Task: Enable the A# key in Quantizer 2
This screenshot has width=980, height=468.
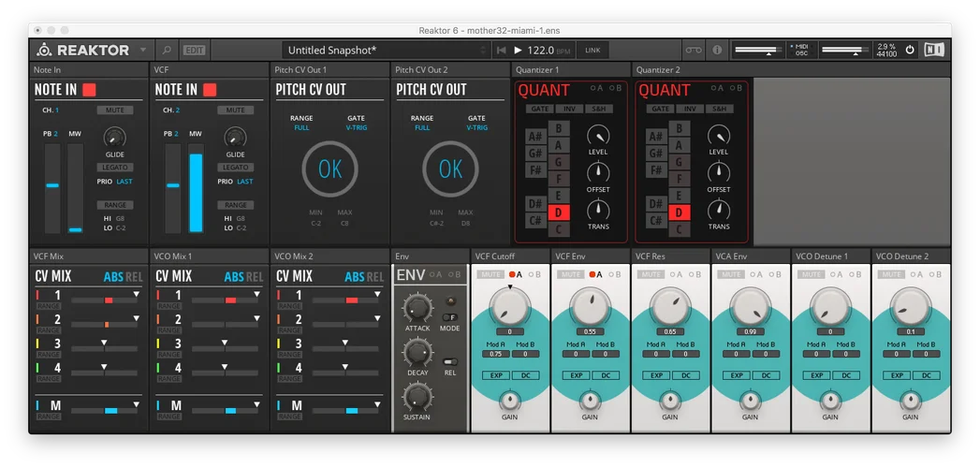Action: coord(656,137)
